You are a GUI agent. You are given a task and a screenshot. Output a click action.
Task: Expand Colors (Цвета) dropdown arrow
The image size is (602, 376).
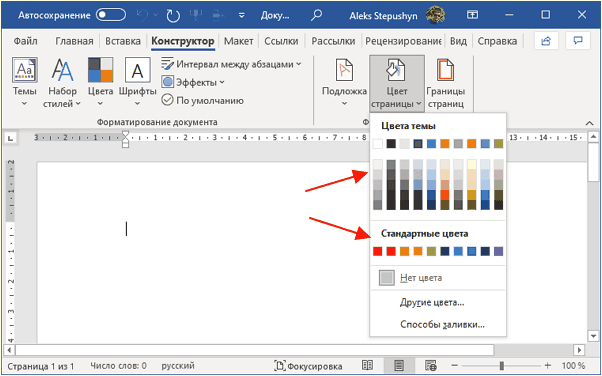coord(100,104)
